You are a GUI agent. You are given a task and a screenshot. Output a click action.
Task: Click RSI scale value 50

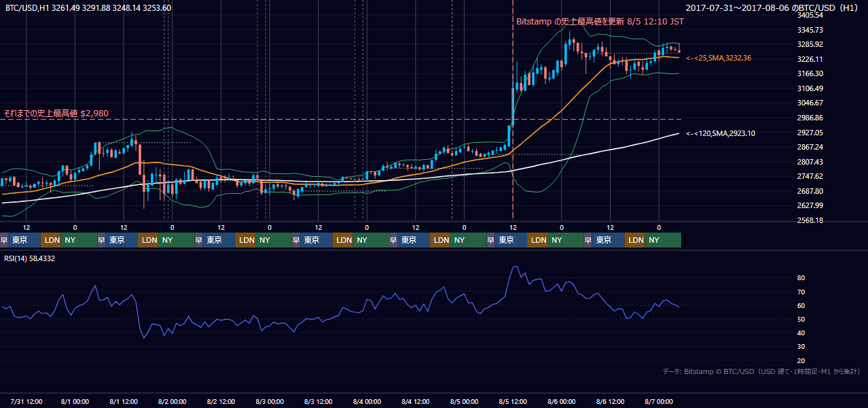[801, 319]
